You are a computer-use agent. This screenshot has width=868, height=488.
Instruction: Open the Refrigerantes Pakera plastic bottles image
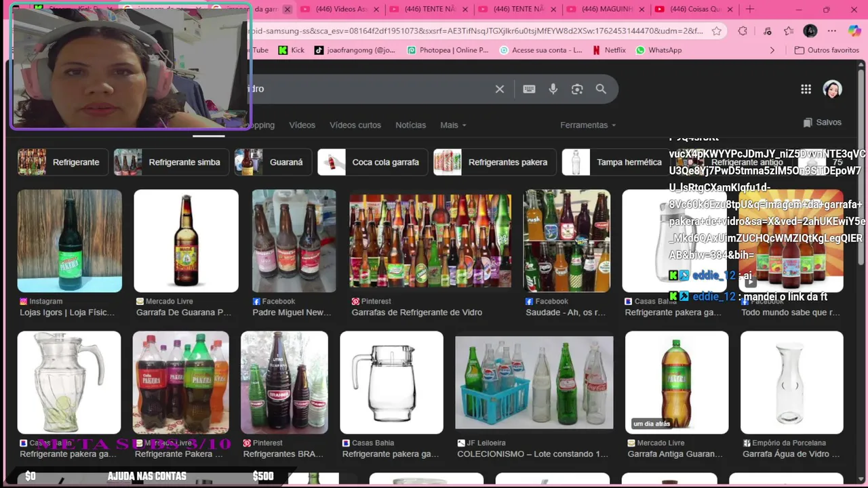[180, 382]
